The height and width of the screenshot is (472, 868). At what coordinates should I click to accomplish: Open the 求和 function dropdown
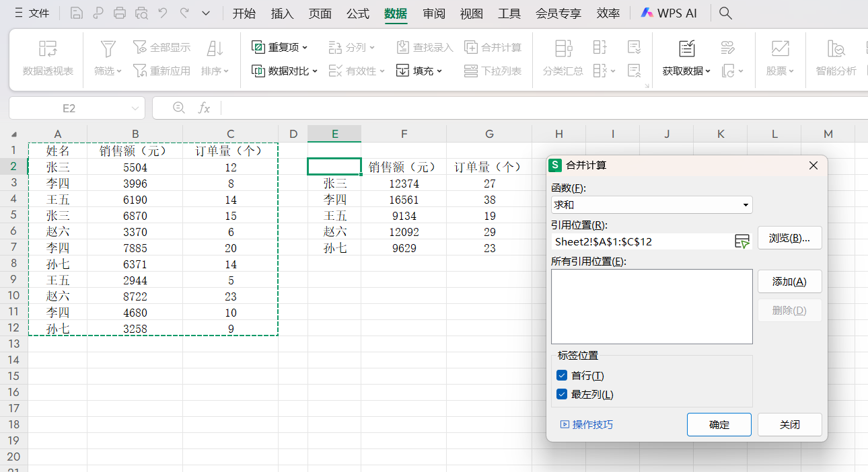(x=745, y=204)
